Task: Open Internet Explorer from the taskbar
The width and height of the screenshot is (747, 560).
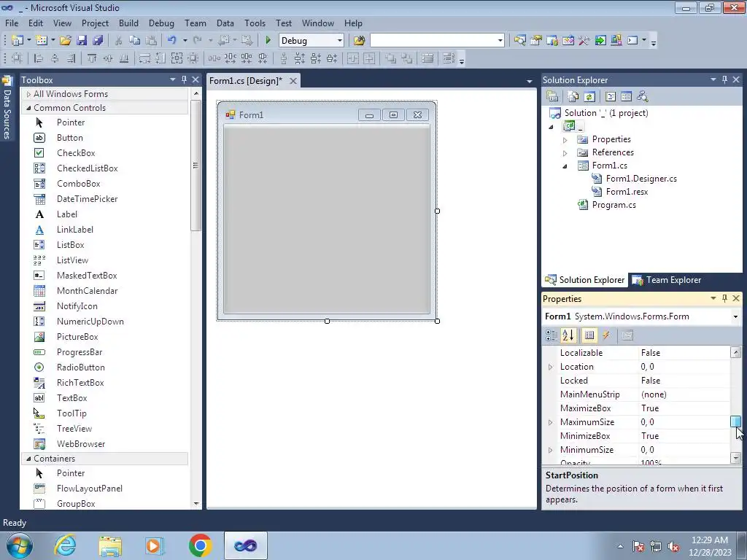Action: pyautogui.click(x=65, y=545)
